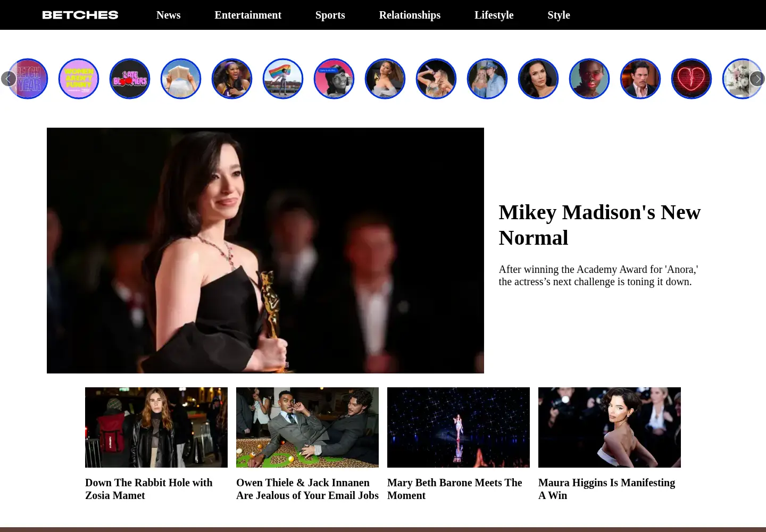Click 'After winning the Academy Award' description text

click(x=598, y=276)
